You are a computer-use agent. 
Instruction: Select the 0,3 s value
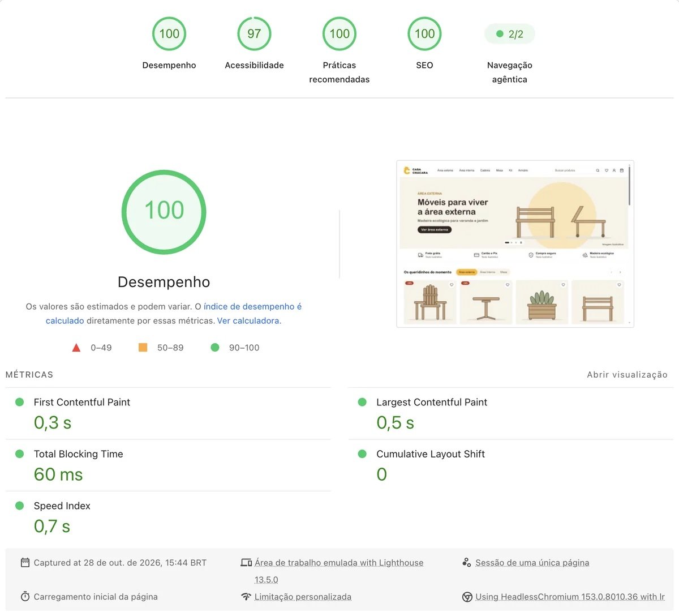[x=53, y=423]
